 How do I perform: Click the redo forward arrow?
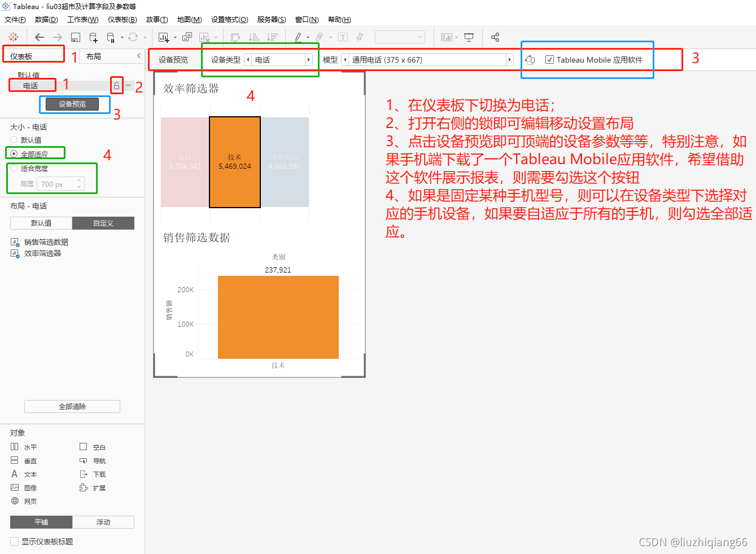(x=58, y=37)
